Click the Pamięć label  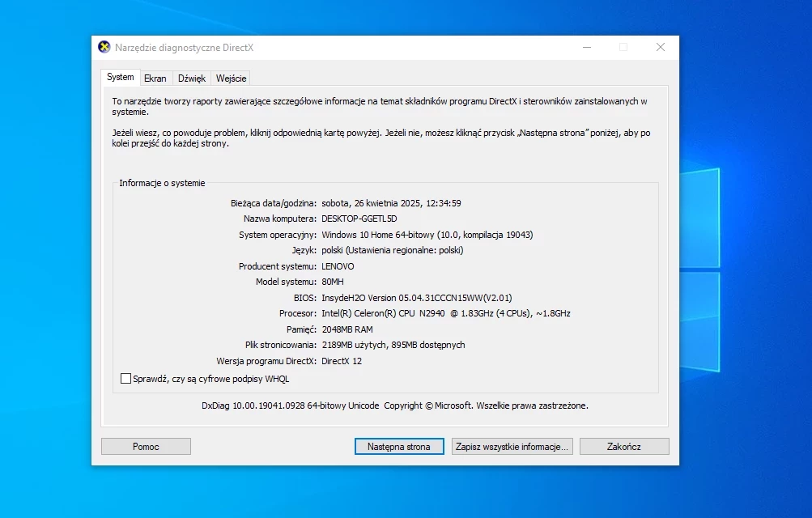pyautogui.click(x=301, y=329)
